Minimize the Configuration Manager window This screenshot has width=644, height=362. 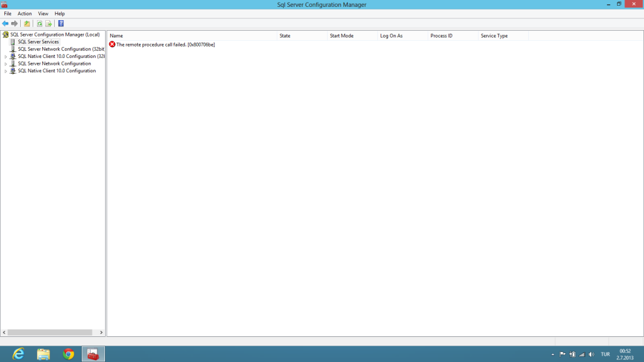(x=608, y=4)
